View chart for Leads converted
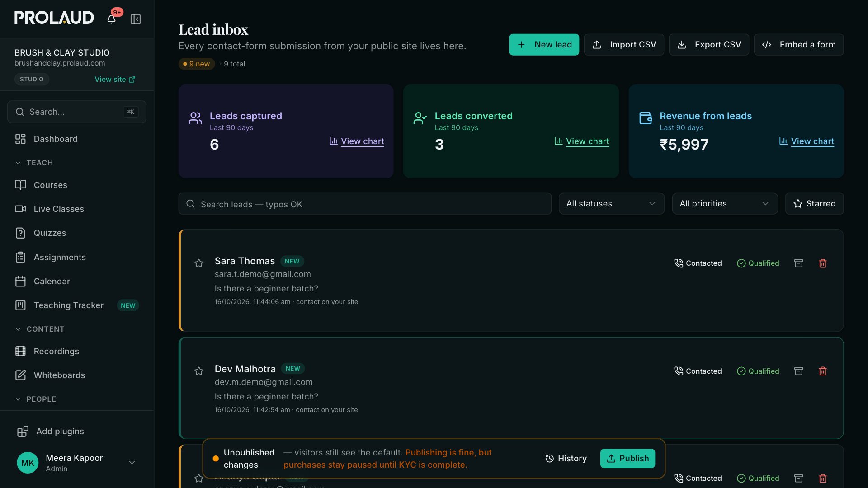 pyautogui.click(x=581, y=141)
